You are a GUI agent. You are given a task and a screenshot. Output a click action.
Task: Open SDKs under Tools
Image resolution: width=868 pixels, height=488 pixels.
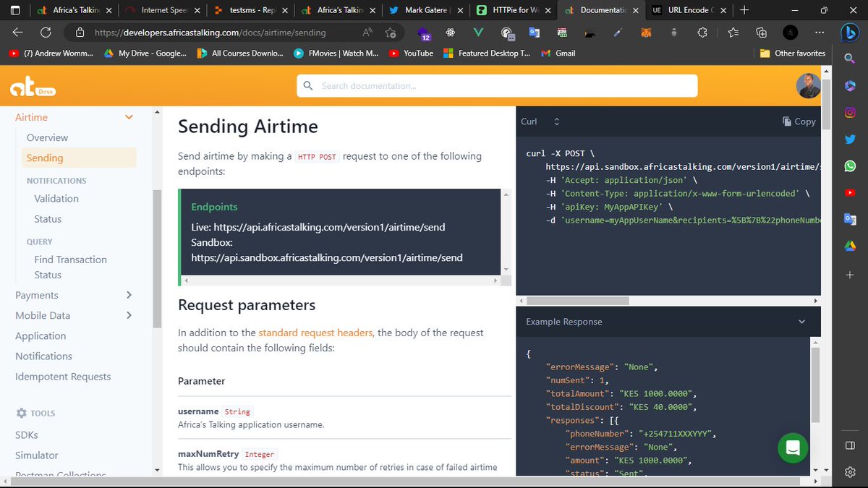coord(27,435)
